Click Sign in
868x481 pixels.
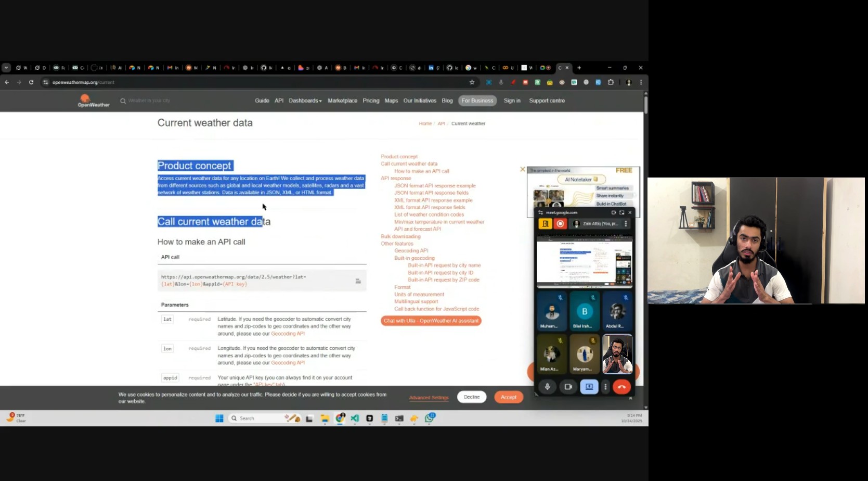point(512,100)
